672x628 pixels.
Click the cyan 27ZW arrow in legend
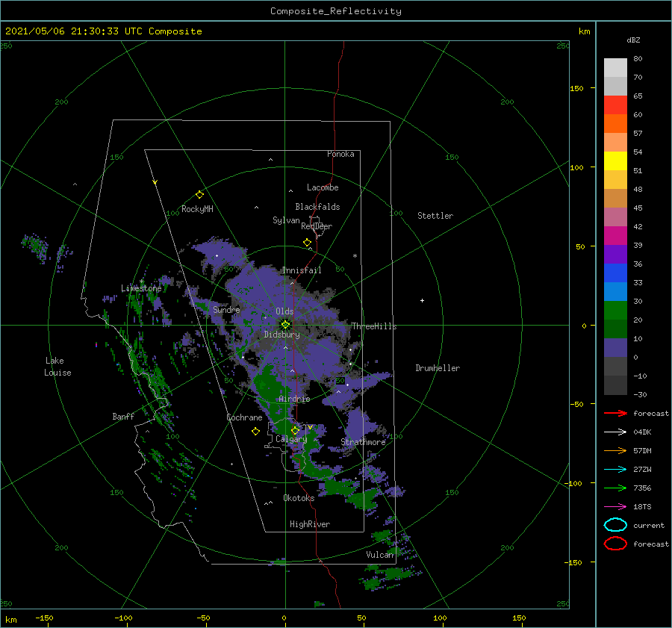615,470
